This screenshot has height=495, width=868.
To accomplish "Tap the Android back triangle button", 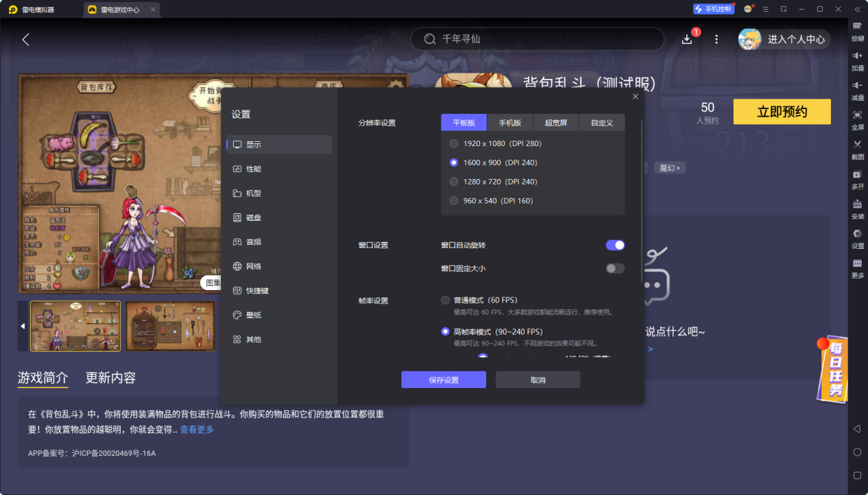I will pos(857,428).
